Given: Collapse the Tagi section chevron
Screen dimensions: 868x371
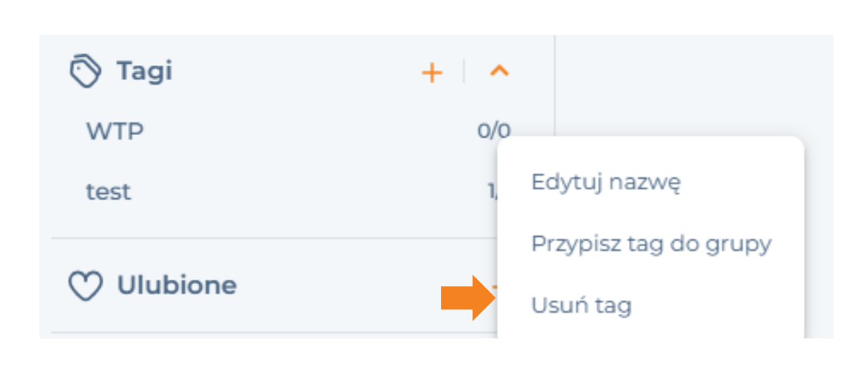Looking at the screenshot, I should (499, 71).
